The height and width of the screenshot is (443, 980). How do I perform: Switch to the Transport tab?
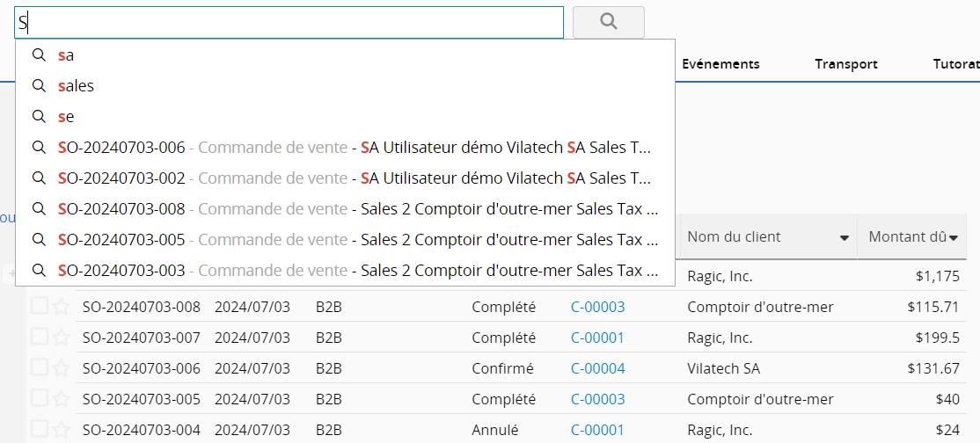pyautogui.click(x=845, y=64)
